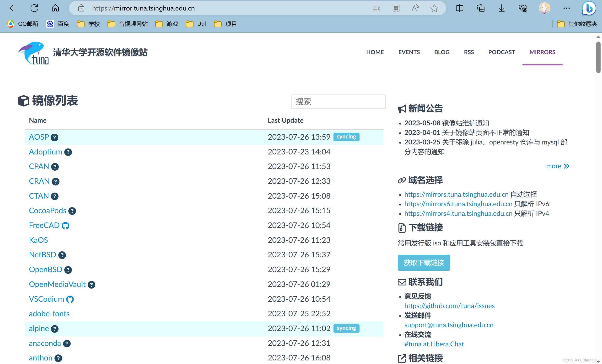The image size is (602, 364).
Task: Open the 百度 bookmark
Action: click(x=58, y=24)
